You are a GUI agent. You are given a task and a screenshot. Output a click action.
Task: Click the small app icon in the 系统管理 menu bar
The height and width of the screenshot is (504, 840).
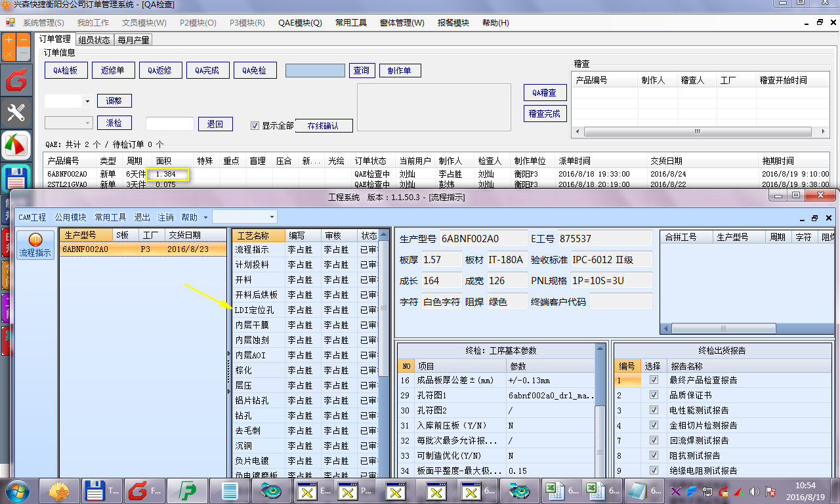pyautogui.click(x=10, y=22)
